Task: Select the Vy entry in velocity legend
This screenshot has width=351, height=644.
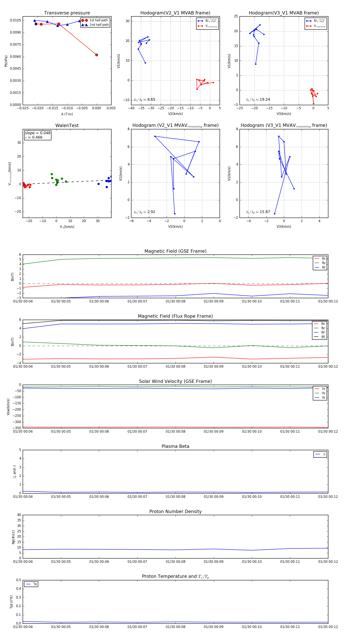Action: pyautogui.click(x=320, y=393)
